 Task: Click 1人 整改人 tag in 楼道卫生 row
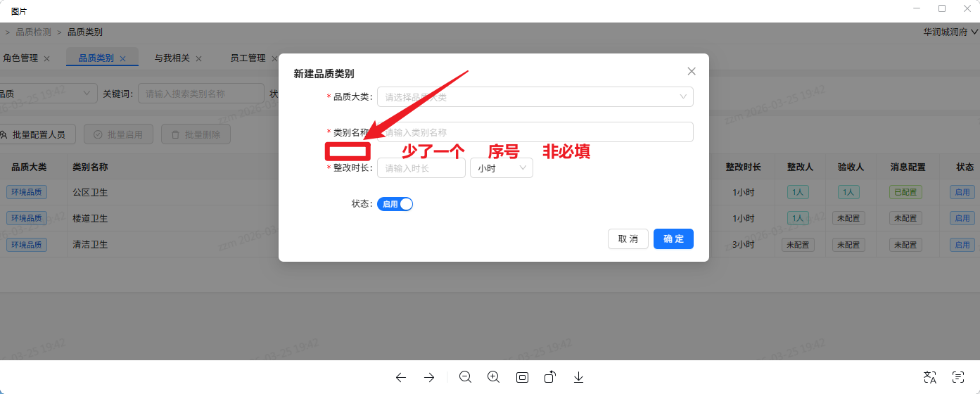coord(798,218)
